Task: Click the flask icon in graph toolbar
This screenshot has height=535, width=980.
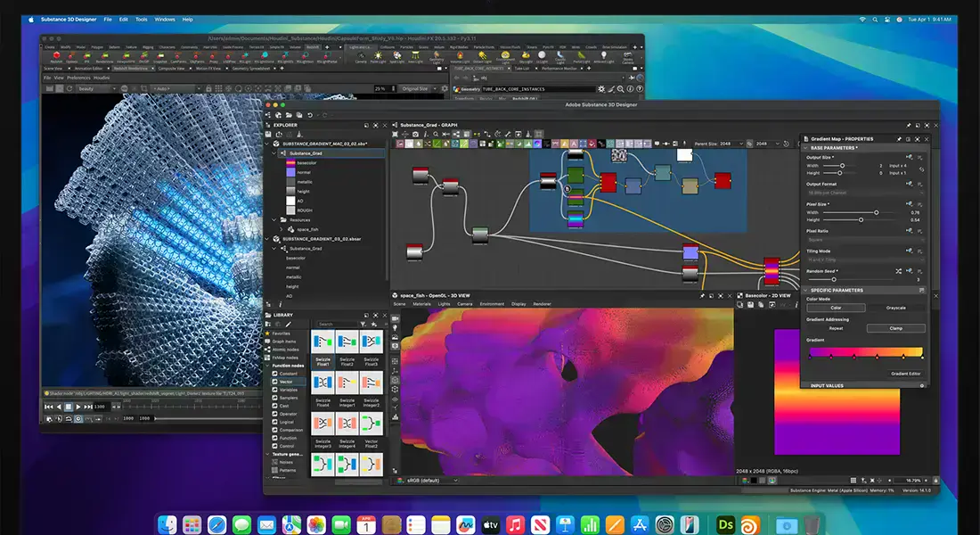Action: click(x=528, y=135)
